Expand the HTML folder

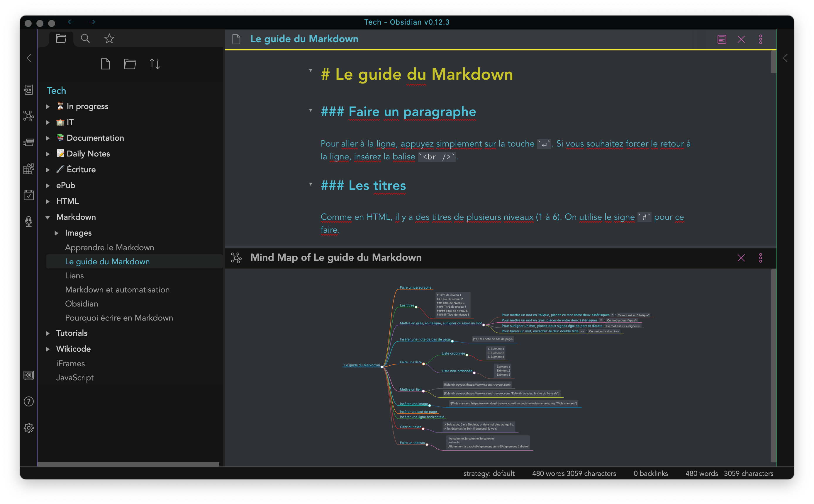pyautogui.click(x=48, y=201)
